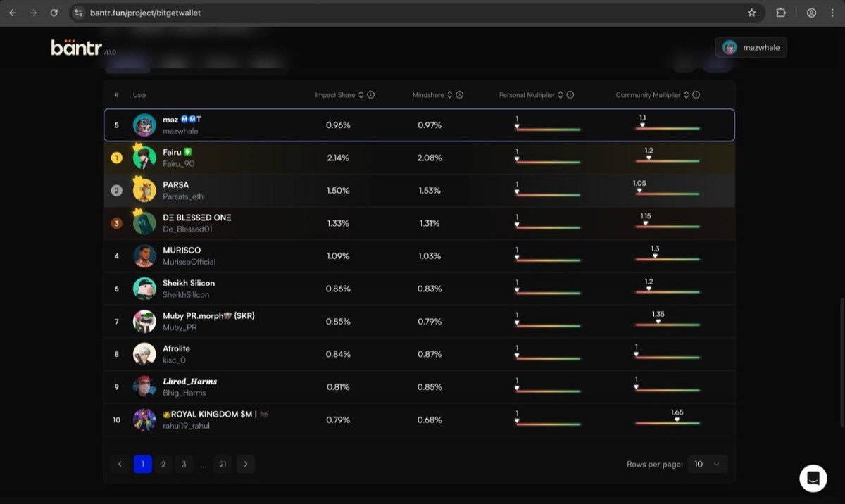Click PARSA's avatar
The height and width of the screenshot is (504, 845).
[144, 191]
